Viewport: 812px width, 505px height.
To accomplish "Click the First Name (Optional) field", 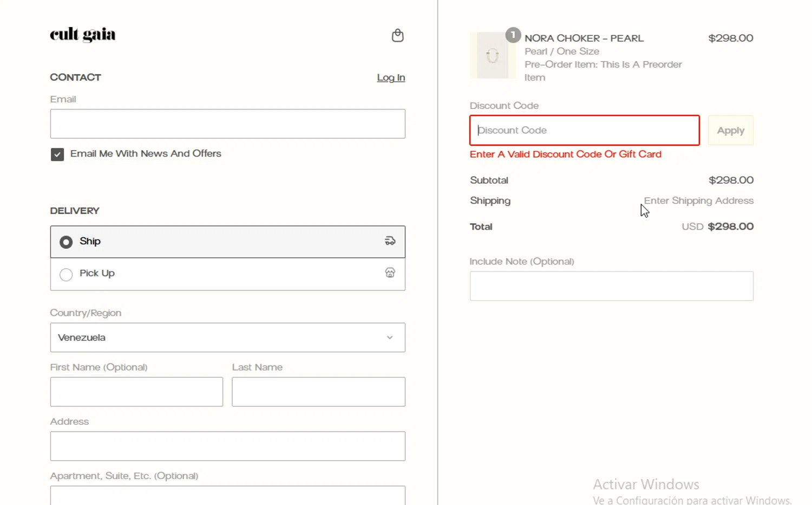I will [136, 392].
